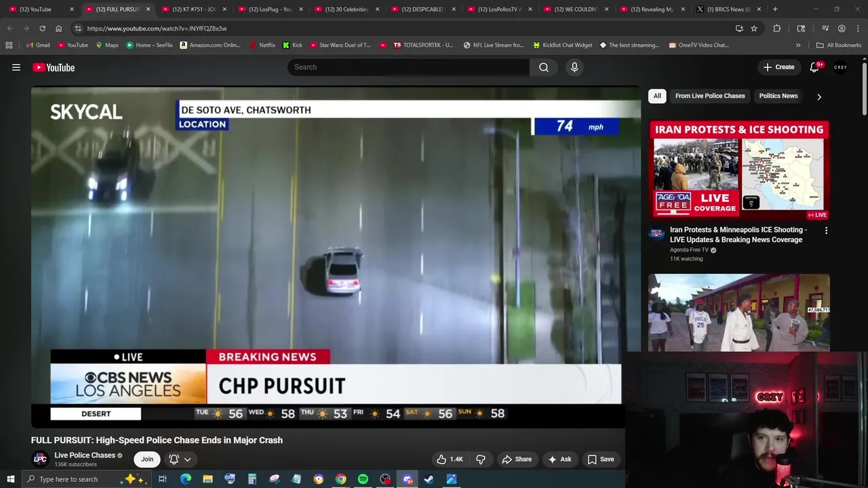Viewport: 868px width, 488px height.
Task: Go to browser home page
Action: pos(58,28)
